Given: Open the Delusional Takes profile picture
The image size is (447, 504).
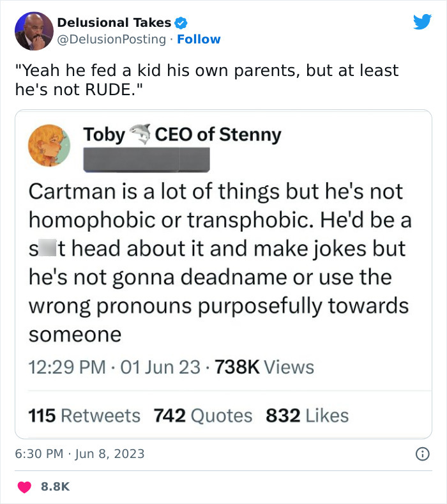Looking at the screenshot, I should pyautogui.click(x=34, y=31).
